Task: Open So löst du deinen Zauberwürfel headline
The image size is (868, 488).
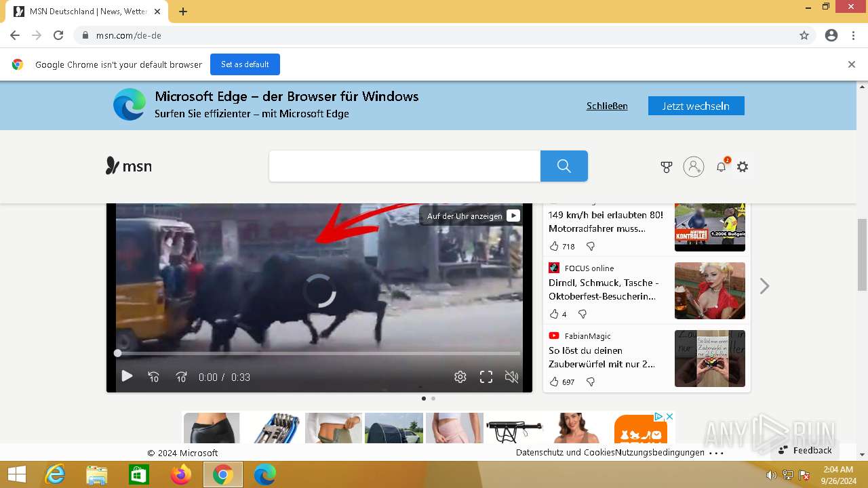Action: (x=602, y=357)
